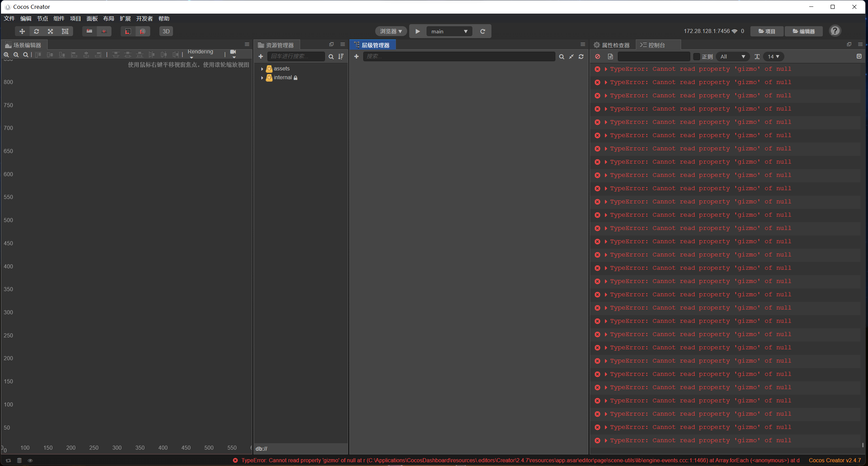The image size is (868, 466).
Task: Enable the regex checkbox in console
Action: (x=697, y=56)
